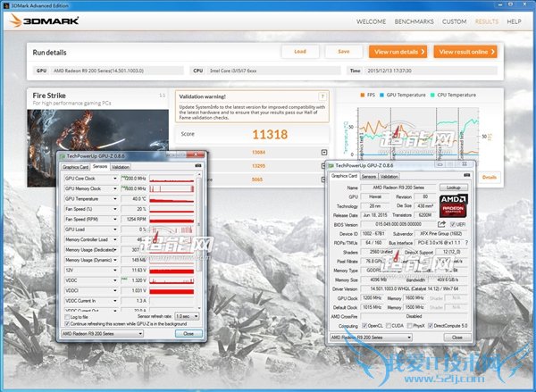Click the Load button
The width and height of the screenshot is (536, 392).
(x=300, y=52)
